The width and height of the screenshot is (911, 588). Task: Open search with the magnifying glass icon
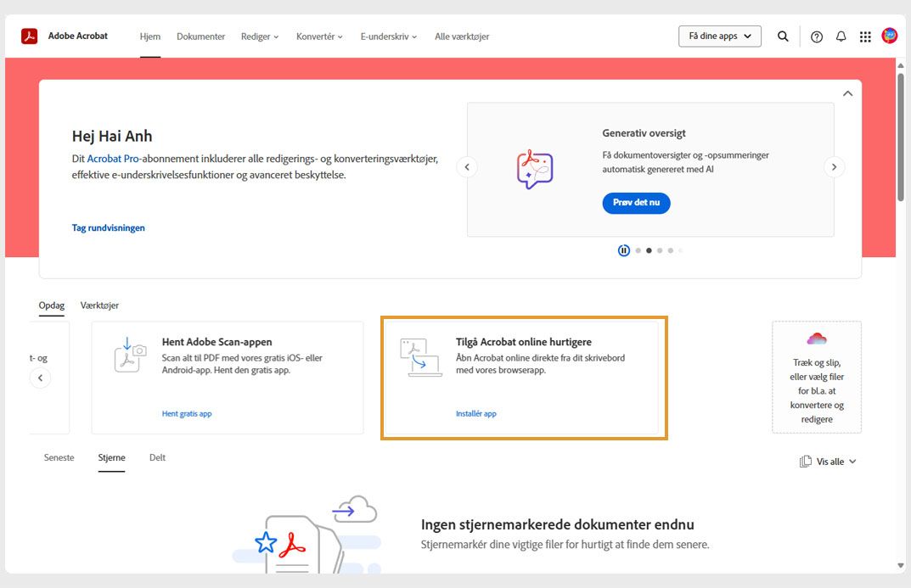(x=782, y=36)
